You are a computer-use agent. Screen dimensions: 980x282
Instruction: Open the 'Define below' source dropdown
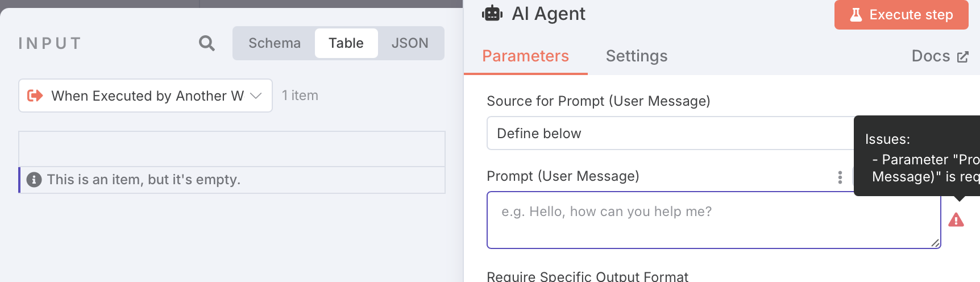coord(670,133)
